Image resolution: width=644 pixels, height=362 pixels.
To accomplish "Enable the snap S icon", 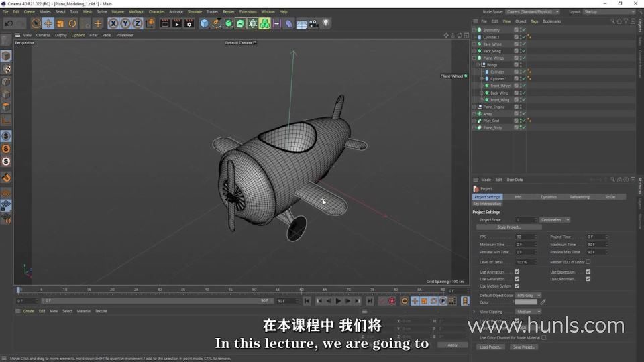I will point(6,136).
